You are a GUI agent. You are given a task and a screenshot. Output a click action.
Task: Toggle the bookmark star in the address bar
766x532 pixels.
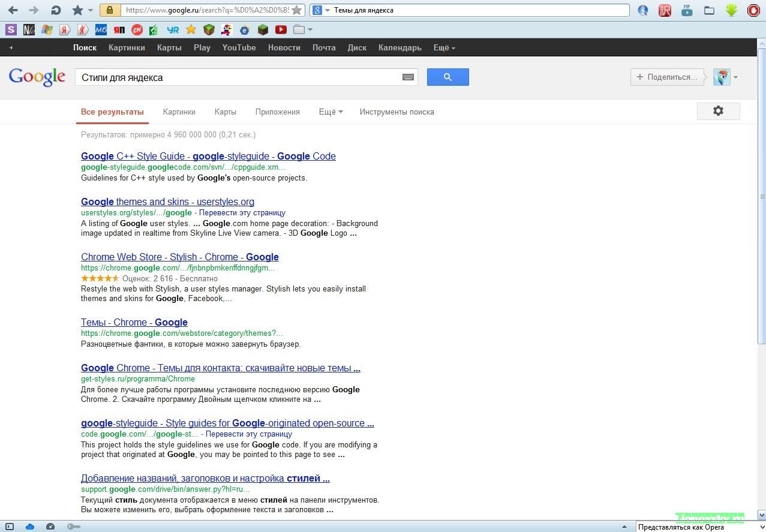point(296,10)
